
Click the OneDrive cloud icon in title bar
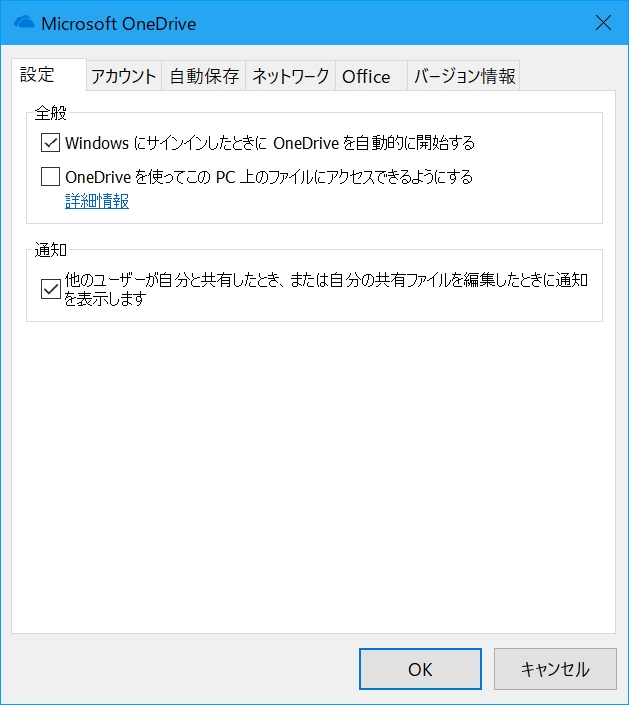23,22
